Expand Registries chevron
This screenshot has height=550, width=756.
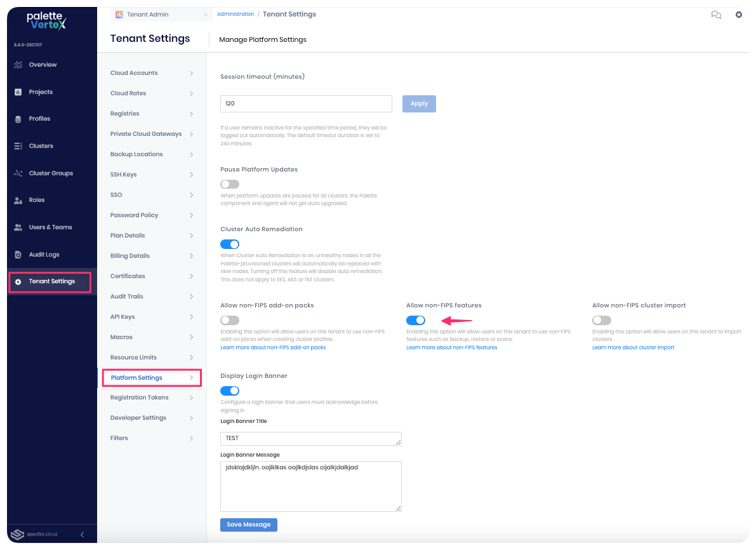pos(192,114)
